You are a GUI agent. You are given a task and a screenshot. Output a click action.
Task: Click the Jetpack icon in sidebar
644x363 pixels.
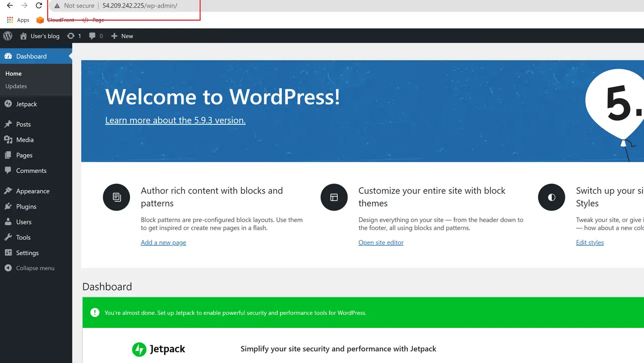(8, 104)
